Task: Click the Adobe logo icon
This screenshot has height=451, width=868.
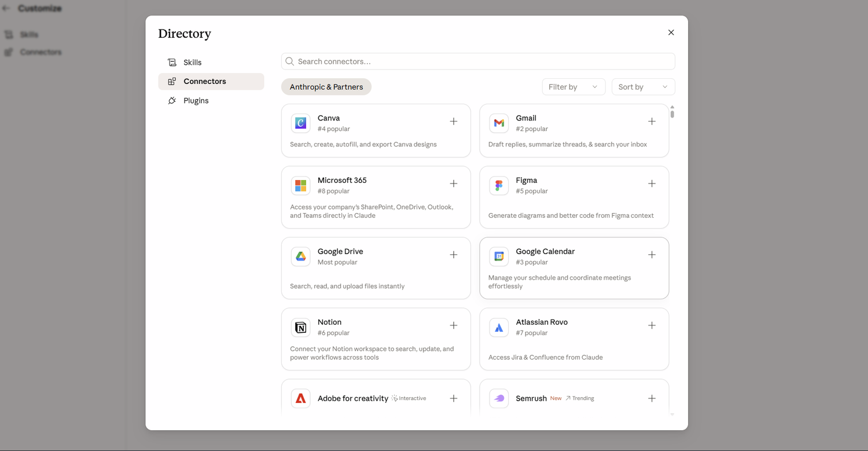Action: [300, 398]
